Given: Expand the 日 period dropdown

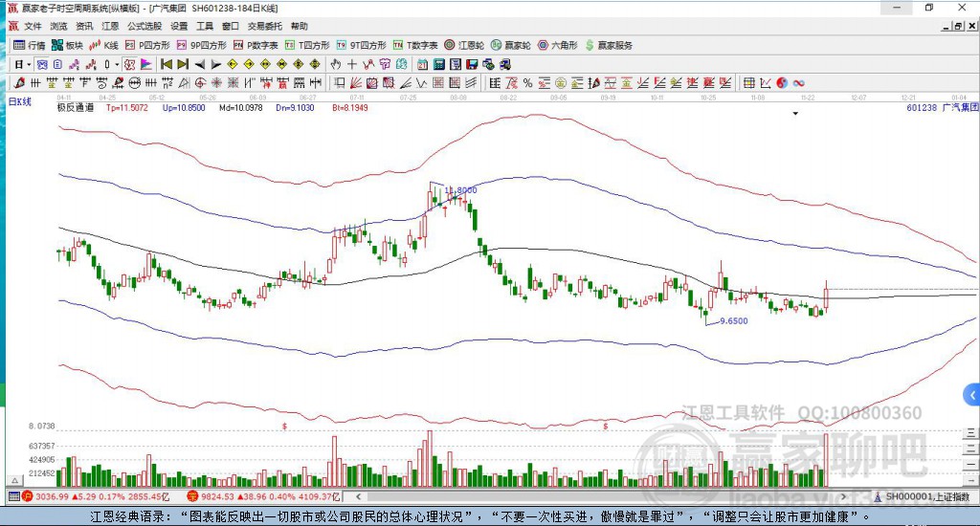Looking at the screenshot, I should click(x=23, y=64).
